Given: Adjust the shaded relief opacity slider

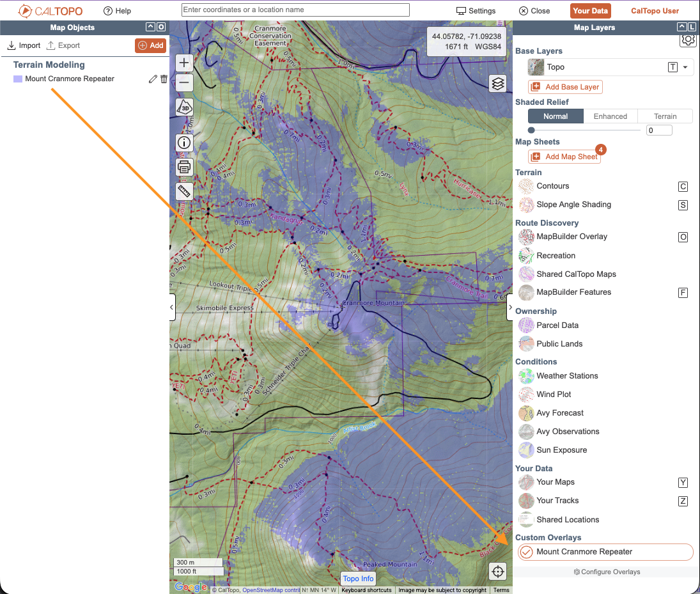Looking at the screenshot, I should coord(531,130).
